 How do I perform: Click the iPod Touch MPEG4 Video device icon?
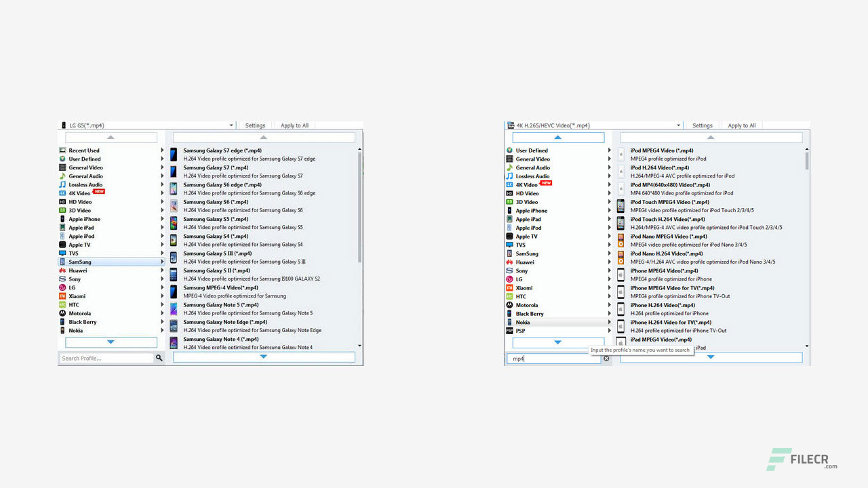pyautogui.click(x=620, y=206)
